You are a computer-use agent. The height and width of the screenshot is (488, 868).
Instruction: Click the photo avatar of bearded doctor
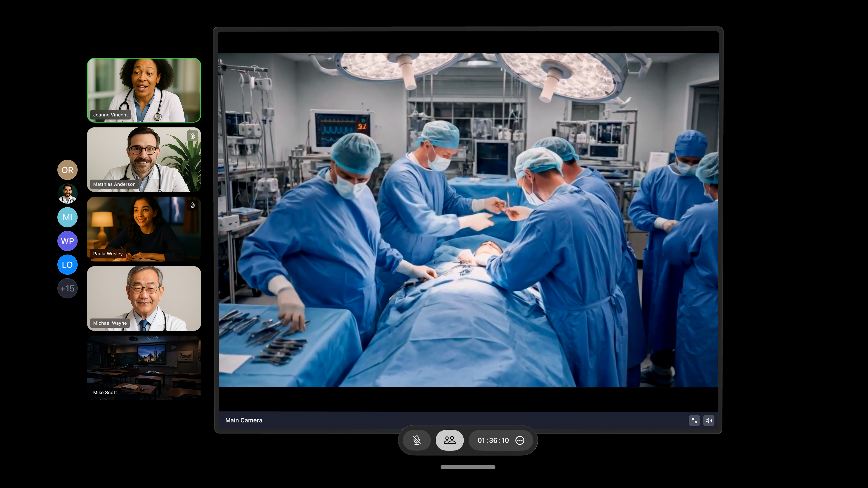pos(67,194)
